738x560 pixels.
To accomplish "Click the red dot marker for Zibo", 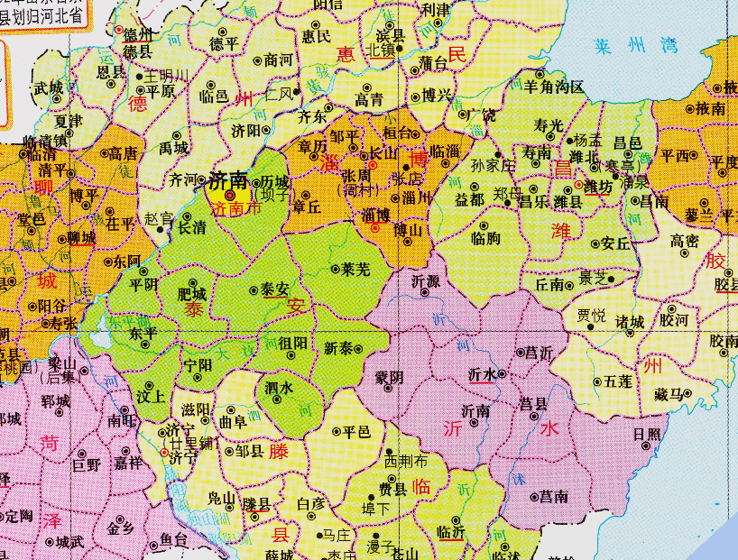I will [x=374, y=227].
